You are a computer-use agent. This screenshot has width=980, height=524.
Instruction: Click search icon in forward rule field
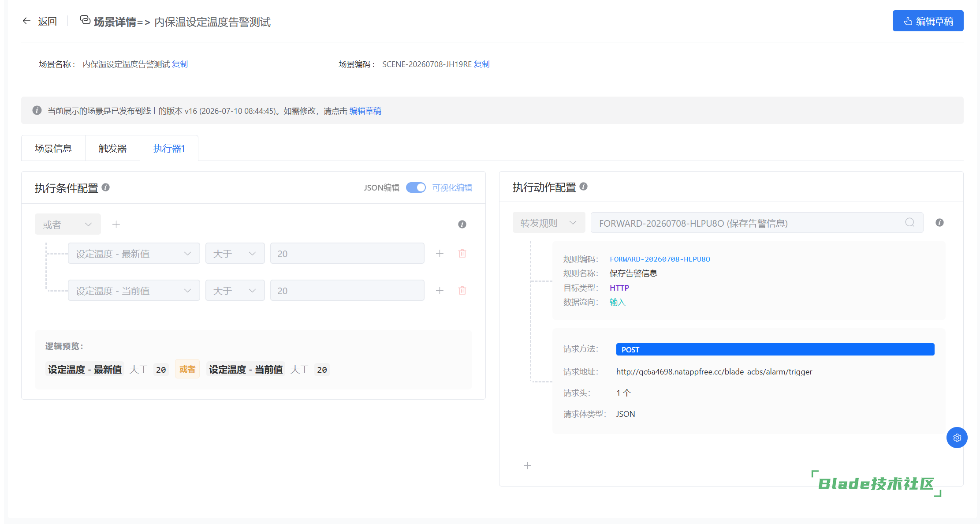pos(910,223)
